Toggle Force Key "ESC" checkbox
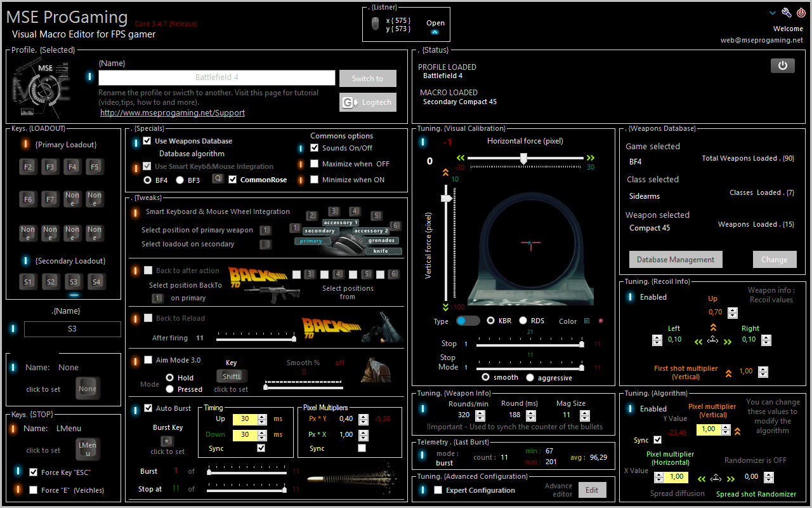This screenshot has width=812, height=508. click(x=33, y=472)
